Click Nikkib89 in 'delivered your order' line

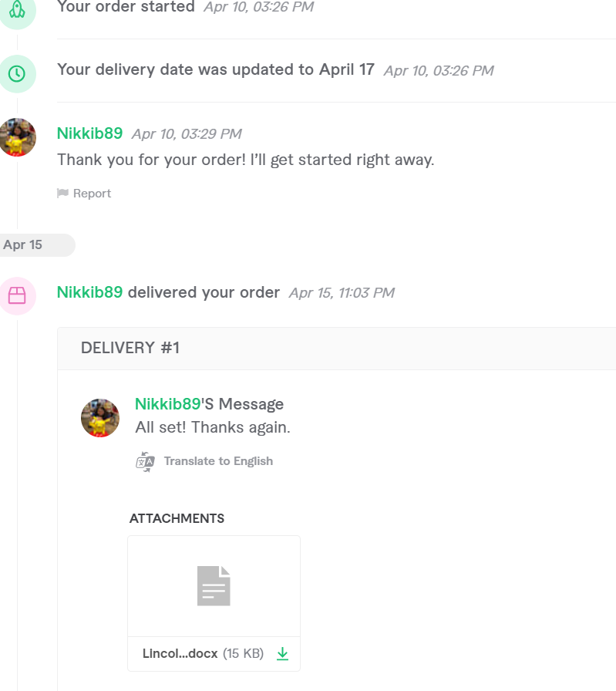point(89,292)
